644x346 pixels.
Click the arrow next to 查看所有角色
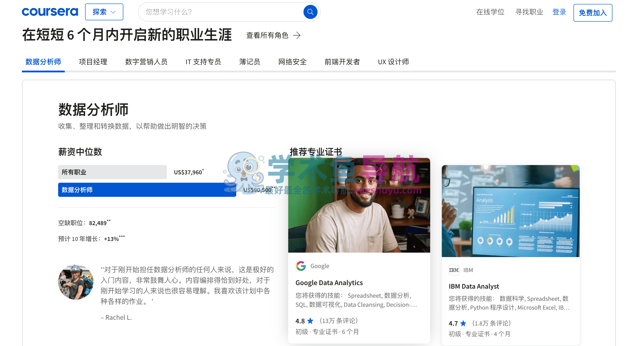pos(297,35)
